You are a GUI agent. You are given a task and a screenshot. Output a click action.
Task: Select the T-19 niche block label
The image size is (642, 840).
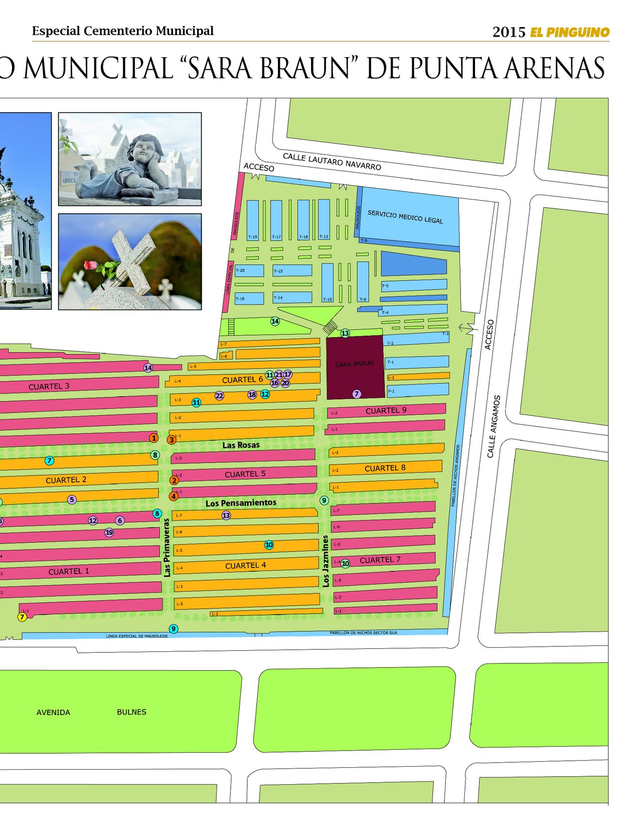point(252,237)
